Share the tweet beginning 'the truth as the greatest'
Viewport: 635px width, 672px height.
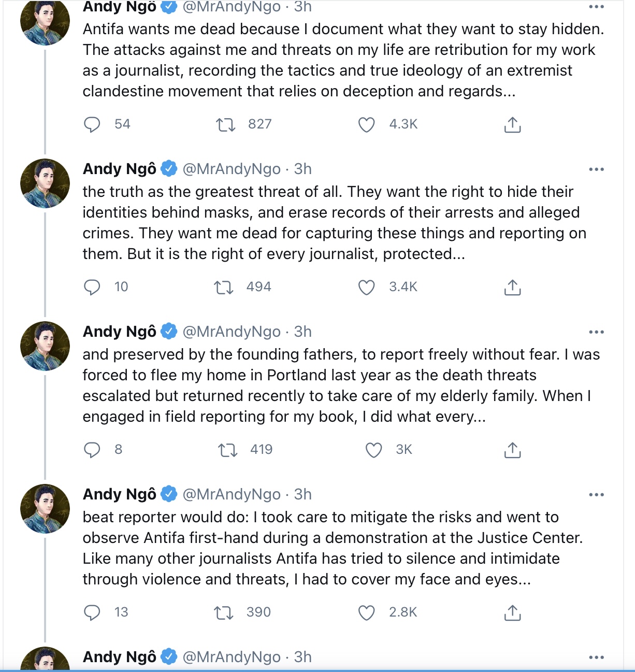[512, 287]
